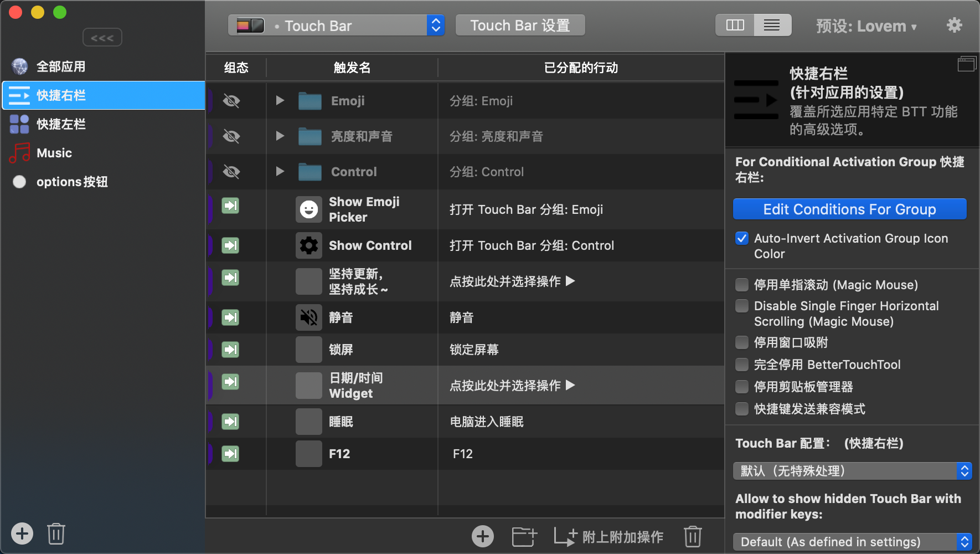Screen dimensions: 980x554
Task: Enable 停用窗口吸附 checkbox
Action: point(742,342)
